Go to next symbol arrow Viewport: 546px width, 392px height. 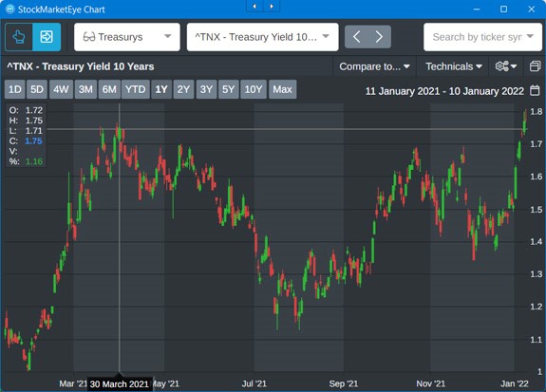coord(379,37)
